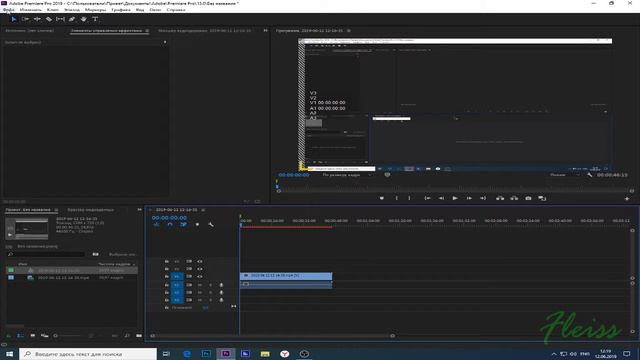Click Add Marker in the Program monitor
This screenshot has width=640, height=360.
pos(382,198)
